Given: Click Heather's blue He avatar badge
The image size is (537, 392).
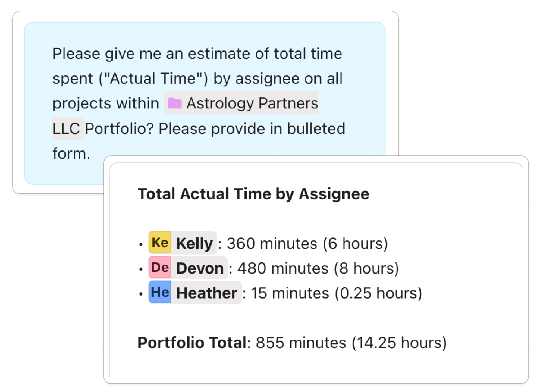Looking at the screenshot, I should point(160,292).
